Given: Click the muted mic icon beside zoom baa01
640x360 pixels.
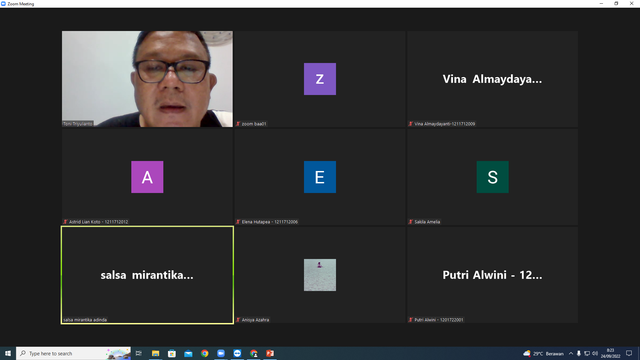Looking at the screenshot, I should click(x=238, y=124).
